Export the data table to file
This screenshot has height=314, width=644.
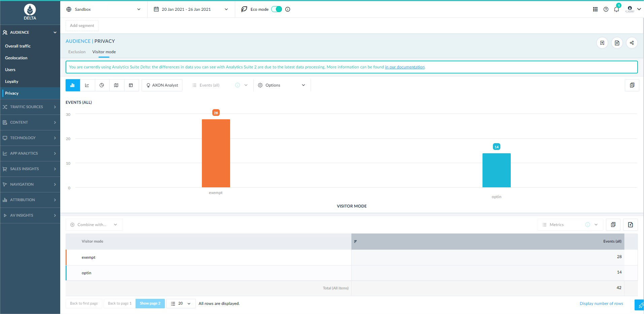coord(630,225)
